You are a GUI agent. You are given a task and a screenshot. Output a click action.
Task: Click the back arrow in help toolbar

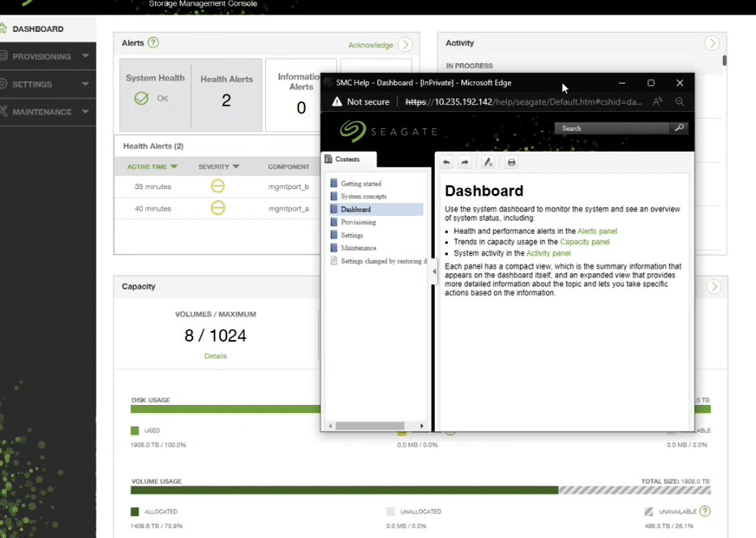[446, 162]
